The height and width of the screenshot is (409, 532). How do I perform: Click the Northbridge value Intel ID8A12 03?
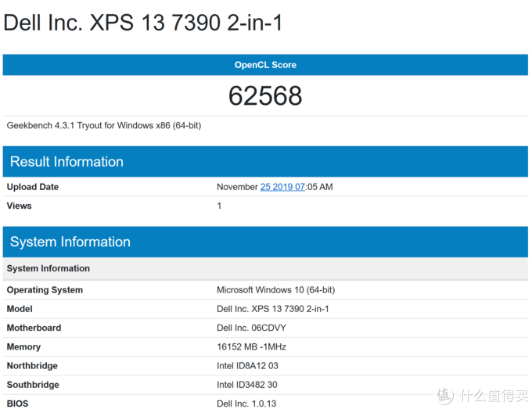[247, 366]
